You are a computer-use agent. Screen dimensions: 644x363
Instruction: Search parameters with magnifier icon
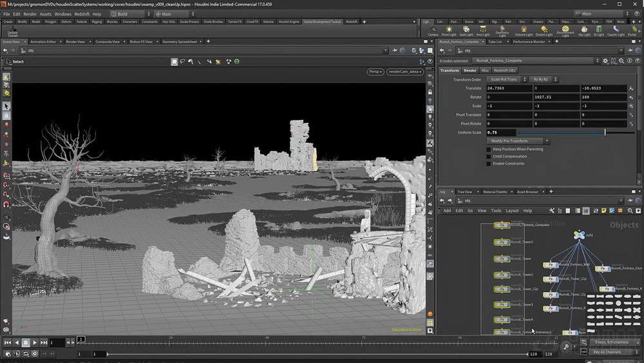tap(621, 61)
